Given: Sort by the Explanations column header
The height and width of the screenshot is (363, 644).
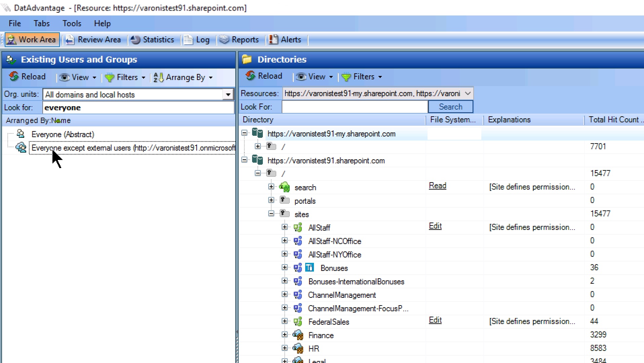Looking at the screenshot, I should click(x=534, y=120).
